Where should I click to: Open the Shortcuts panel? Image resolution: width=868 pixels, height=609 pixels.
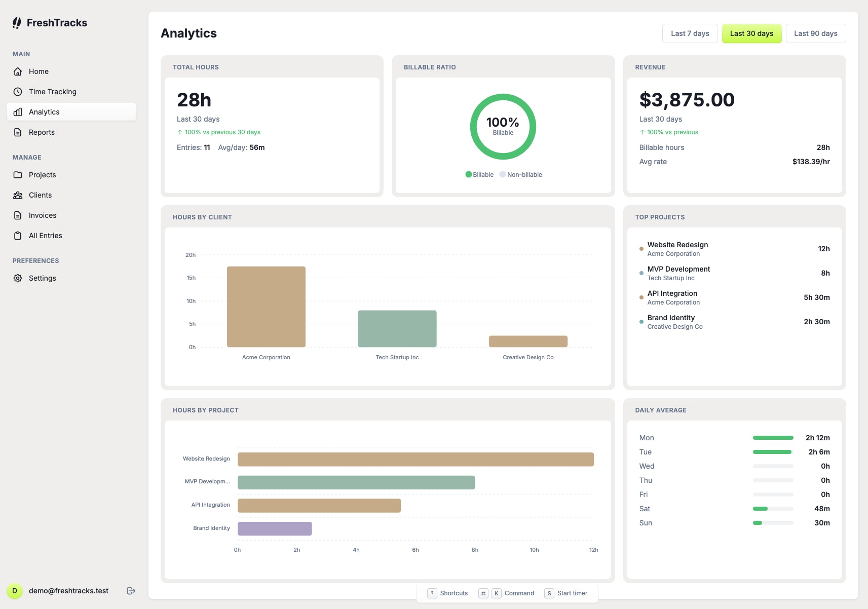click(x=448, y=593)
